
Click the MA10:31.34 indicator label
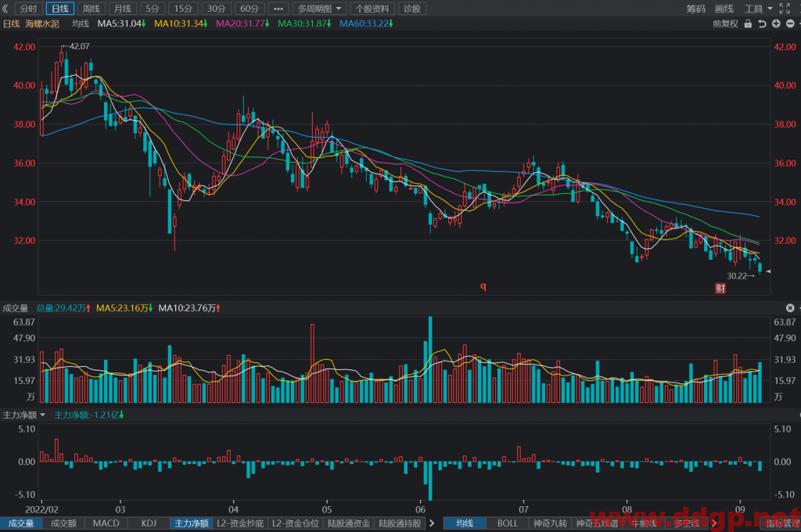click(181, 23)
